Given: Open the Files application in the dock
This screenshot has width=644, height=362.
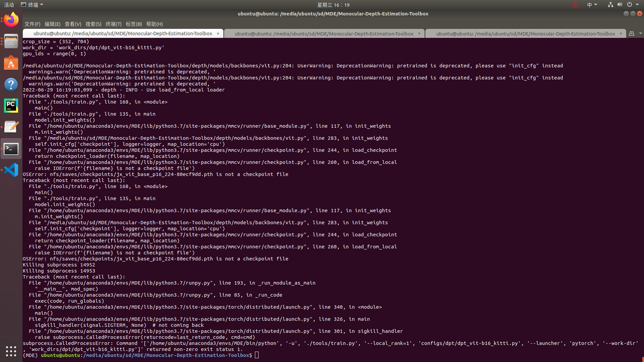Looking at the screenshot, I should pyautogui.click(x=11, y=41).
